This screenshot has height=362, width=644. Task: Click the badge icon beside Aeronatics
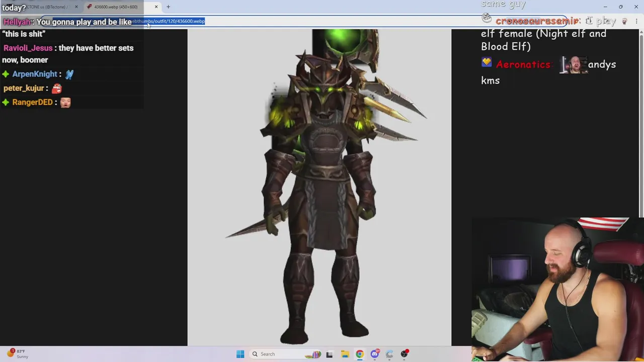[486, 62]
